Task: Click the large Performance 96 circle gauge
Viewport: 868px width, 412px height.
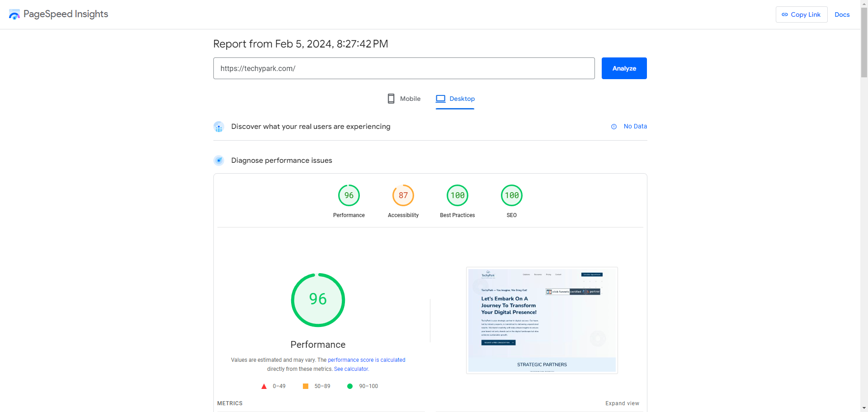Action: coord(318,300)
